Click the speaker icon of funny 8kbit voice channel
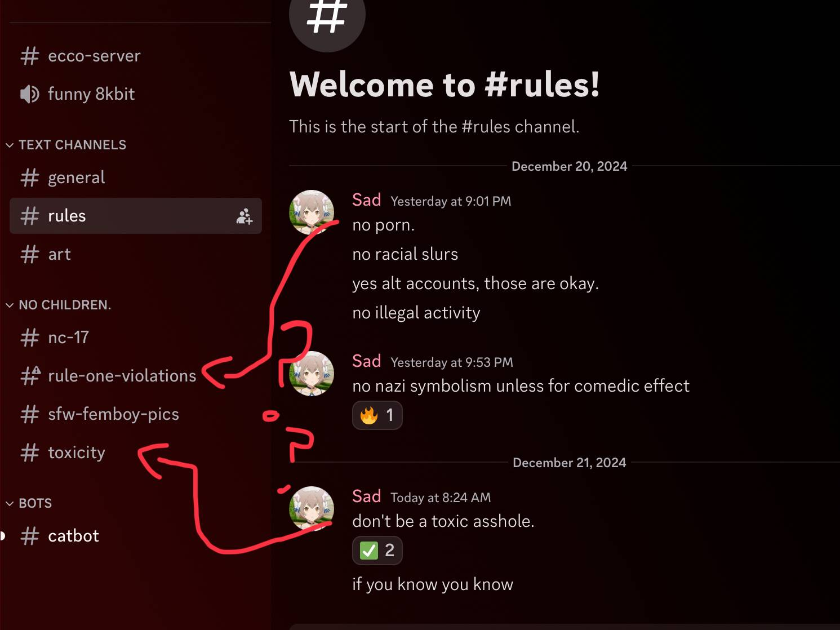 (30, 94)
